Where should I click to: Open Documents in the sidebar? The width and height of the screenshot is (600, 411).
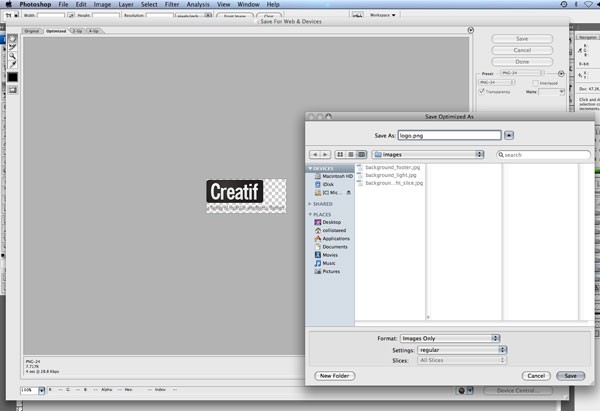click(331, 247)
